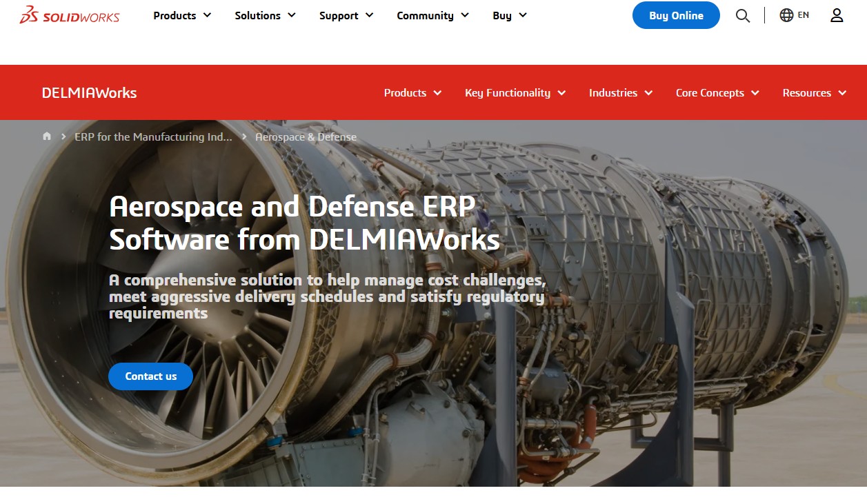Go to home via breadcrumb house icon

coord(47,137)
